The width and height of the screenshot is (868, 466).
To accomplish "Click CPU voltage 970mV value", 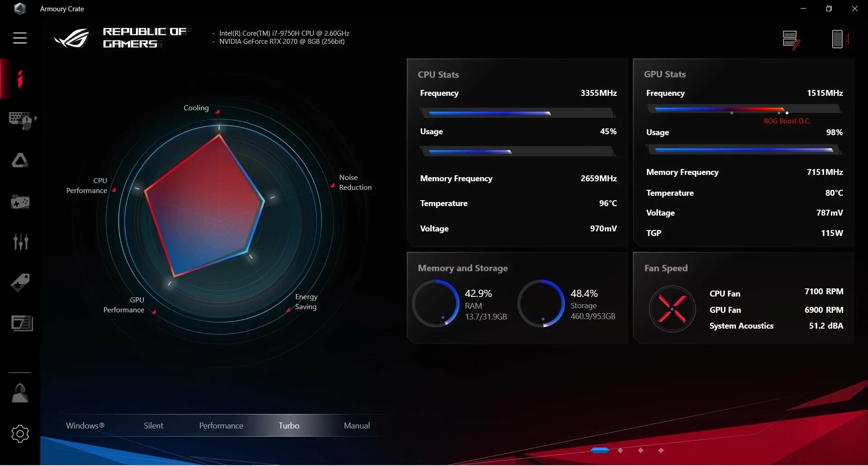I will pyautogui.click(x=603, y=229).
